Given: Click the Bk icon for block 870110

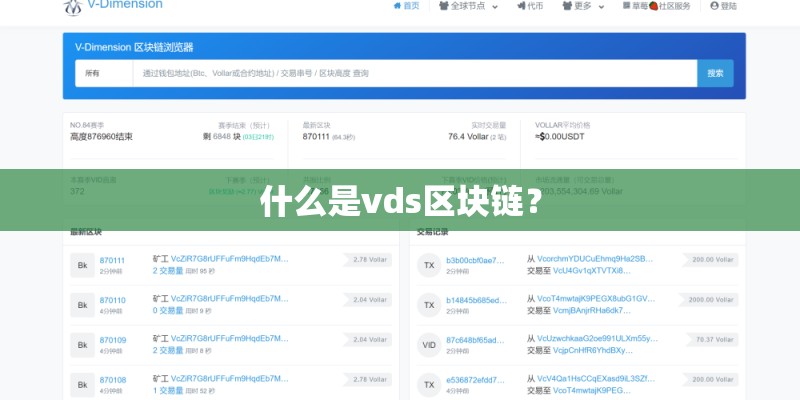Looking at the screenshot, I should click(83, 305).
